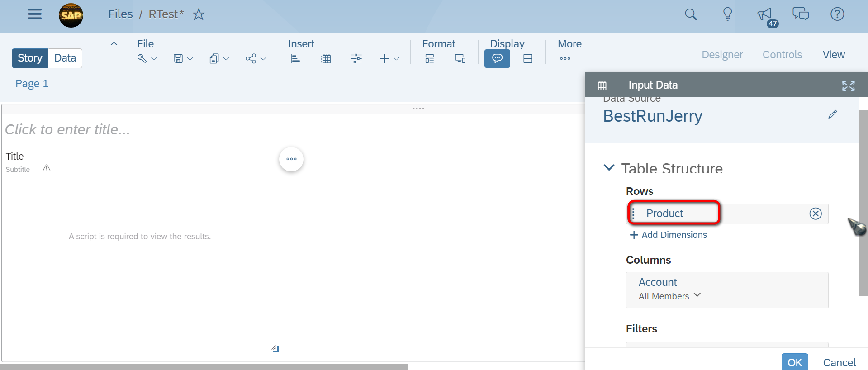Open the All Members dropdown under Account

point(669,296)
